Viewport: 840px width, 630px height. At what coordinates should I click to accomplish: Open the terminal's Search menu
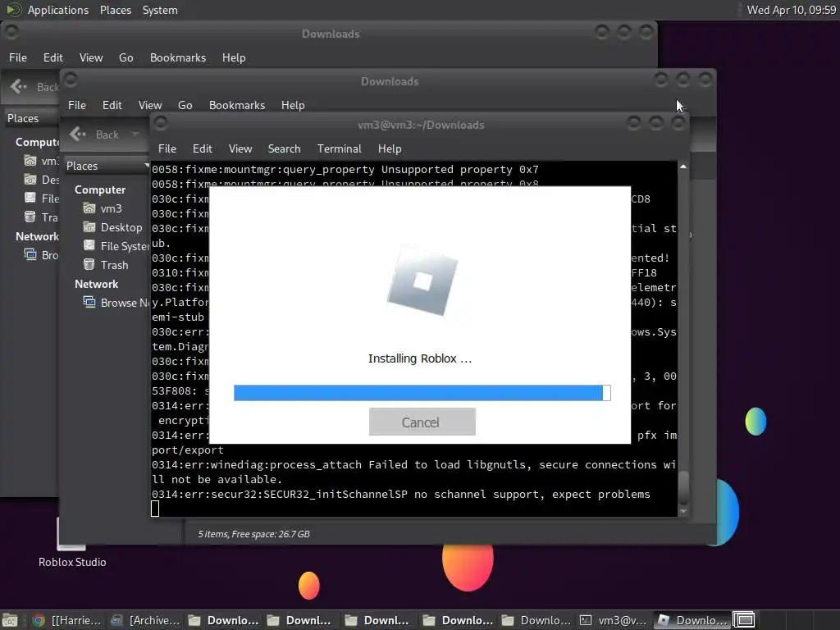tap(284, 149)
